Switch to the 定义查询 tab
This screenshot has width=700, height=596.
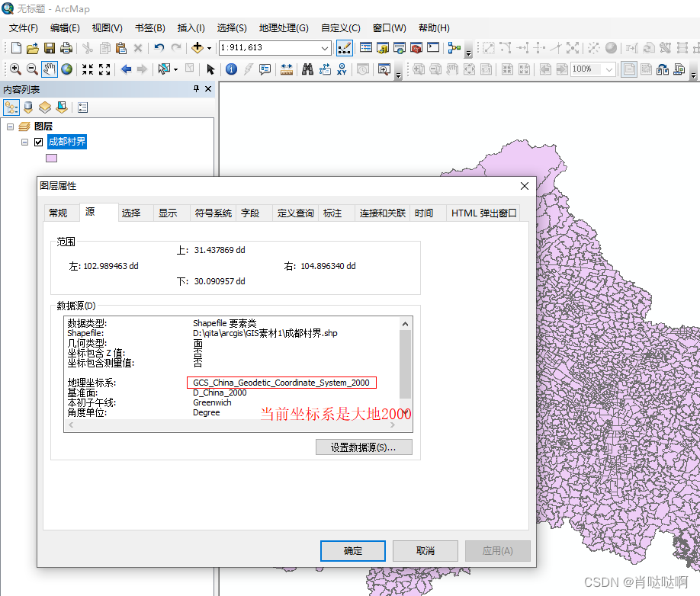click(296, 213)
